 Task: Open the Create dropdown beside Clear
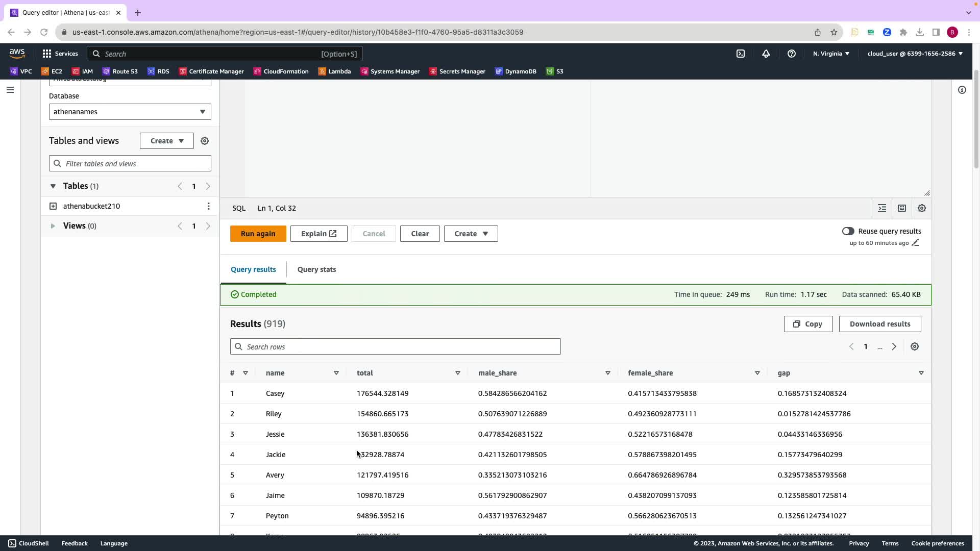pyautogui.click(x=471, y=234)
